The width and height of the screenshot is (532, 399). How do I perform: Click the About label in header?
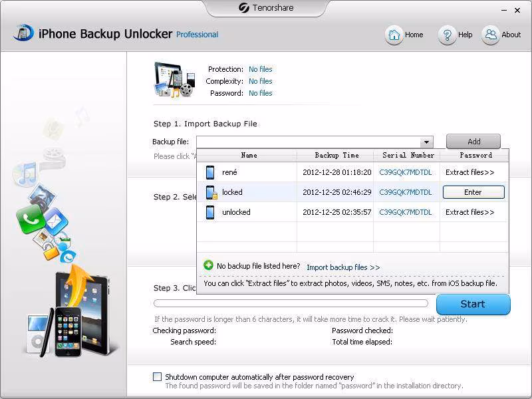pos(511,35)
